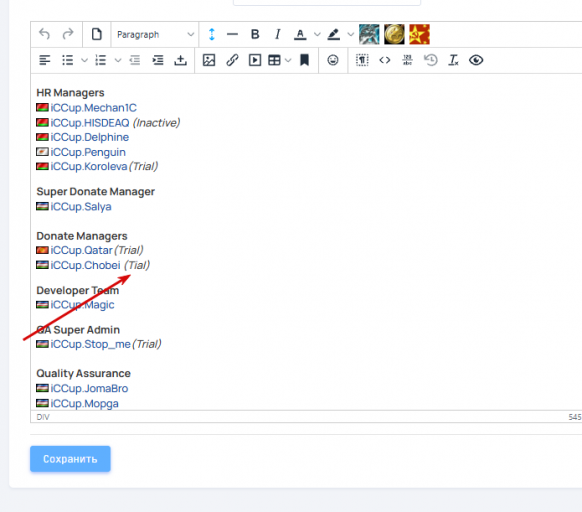
Task: Click the iCCup.Delphine link
Action: click(89, 137)
